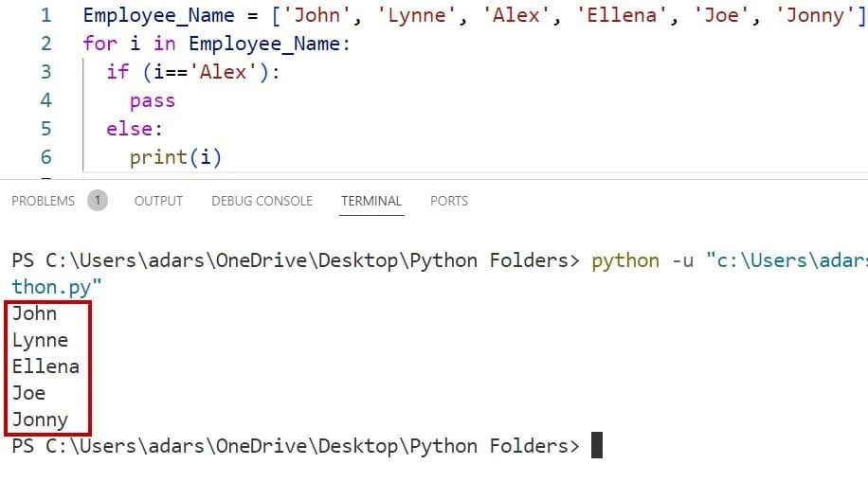Image resolution: width=868 pixels, height=500 pixels.
Task: Click 'Jonny' in the terminal output
Action: [x=40, y=420]
